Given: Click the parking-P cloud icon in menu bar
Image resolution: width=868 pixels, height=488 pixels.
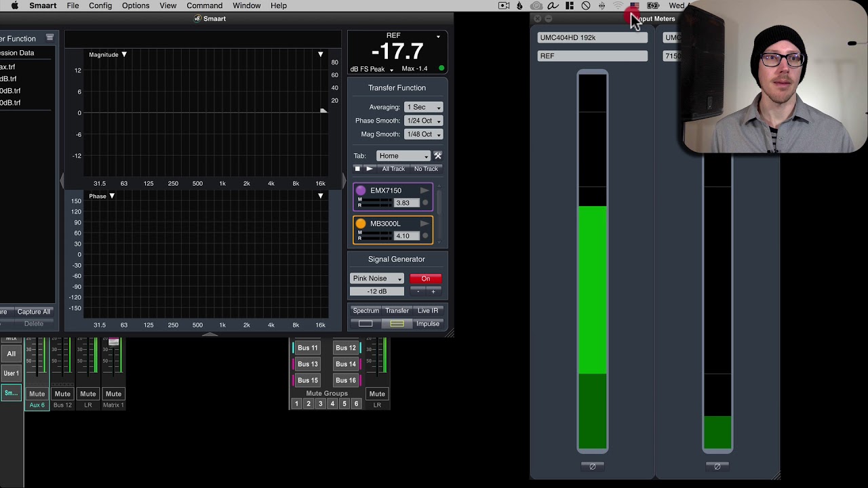Looking at the screenshot, I should point(536,5).
